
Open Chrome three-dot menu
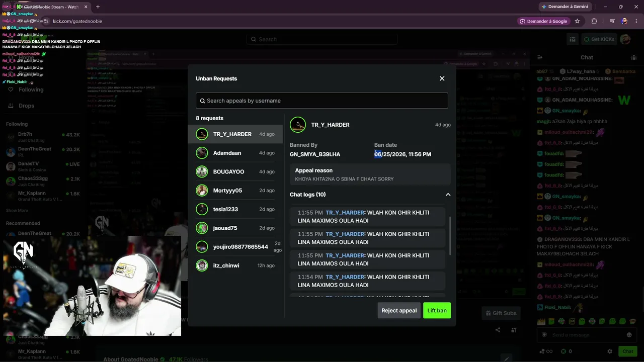[636, 21]
